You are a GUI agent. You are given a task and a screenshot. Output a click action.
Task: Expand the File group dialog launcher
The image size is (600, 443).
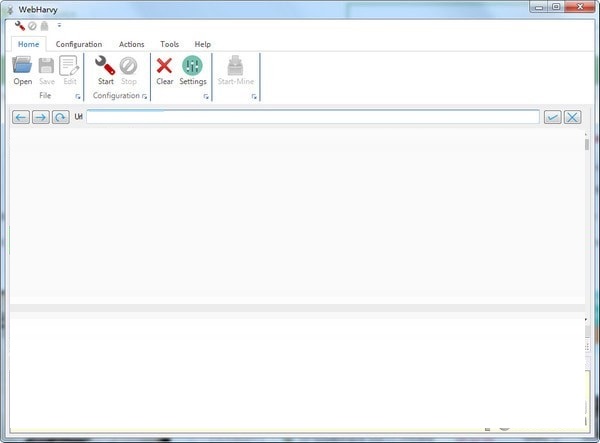(x=78, y=96)
